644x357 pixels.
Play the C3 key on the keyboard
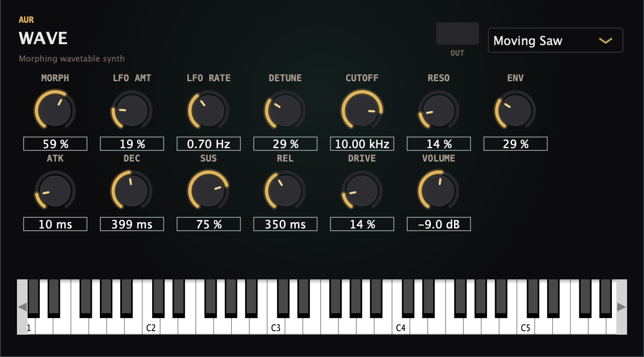click(276, 327)
